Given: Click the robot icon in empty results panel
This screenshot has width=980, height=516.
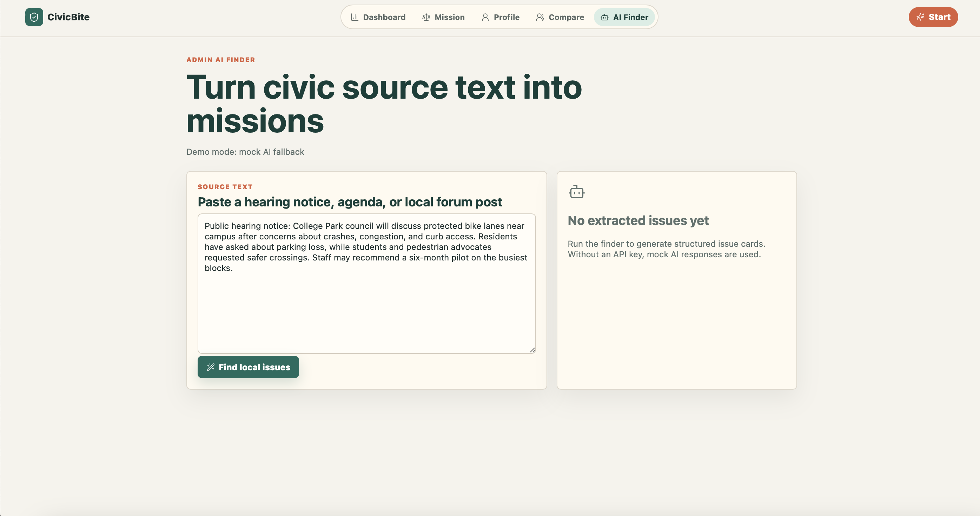Looking at the screenshot, I should tap(577, 192).
